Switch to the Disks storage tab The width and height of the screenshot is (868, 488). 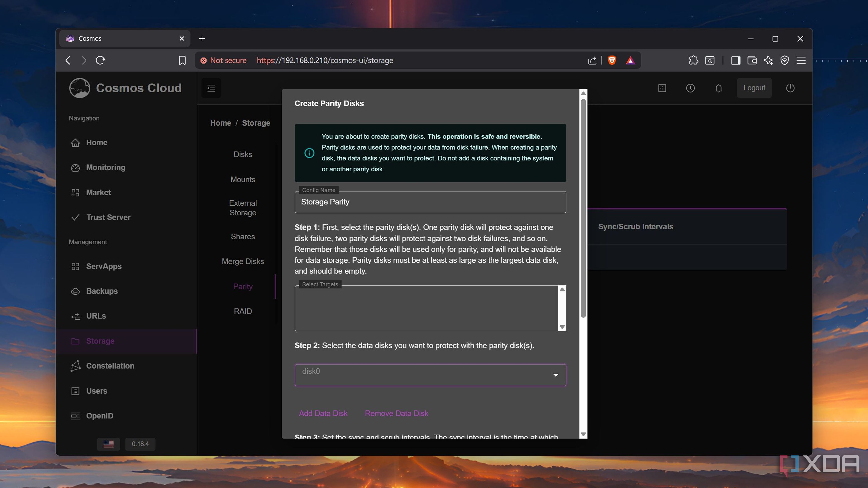tap(243, 154)
